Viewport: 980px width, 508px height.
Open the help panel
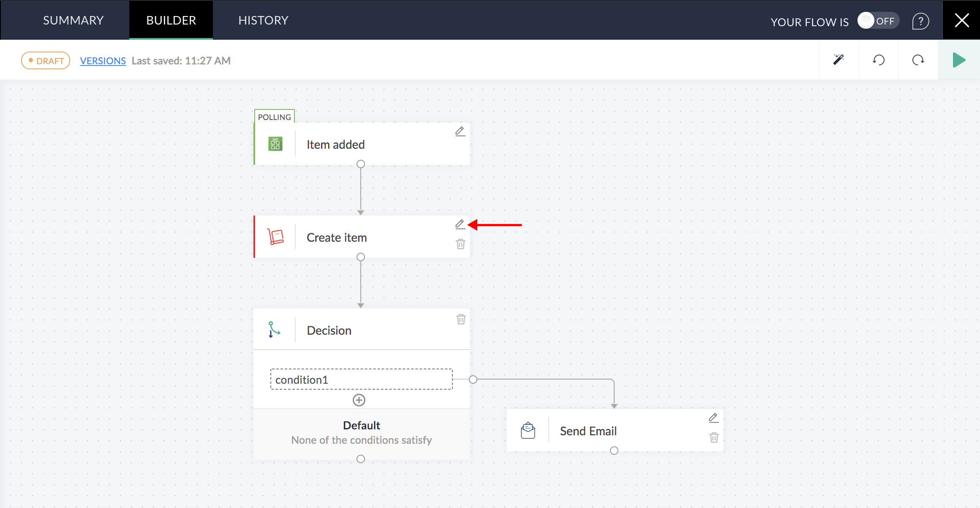pos(921,20)
